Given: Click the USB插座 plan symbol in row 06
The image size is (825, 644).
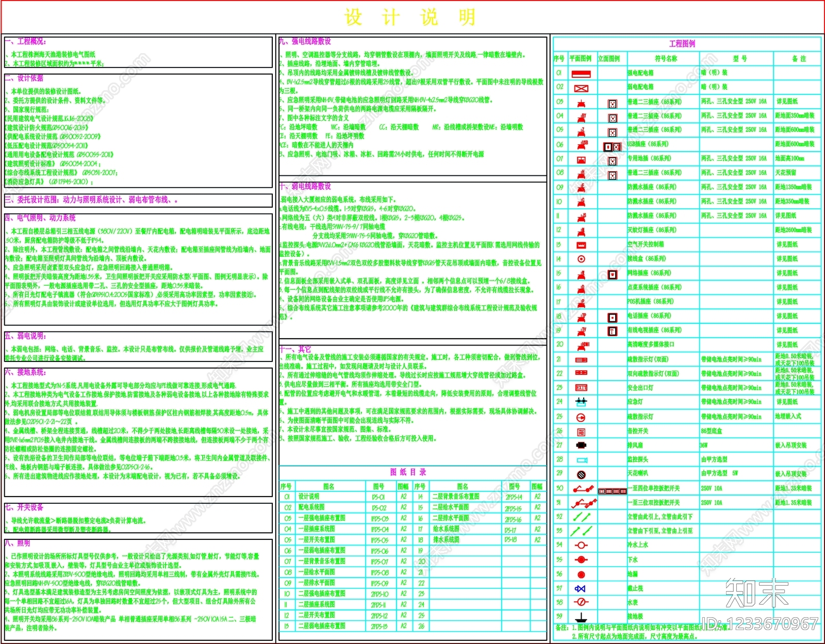Looking at the screenshot, I should 583,145.
